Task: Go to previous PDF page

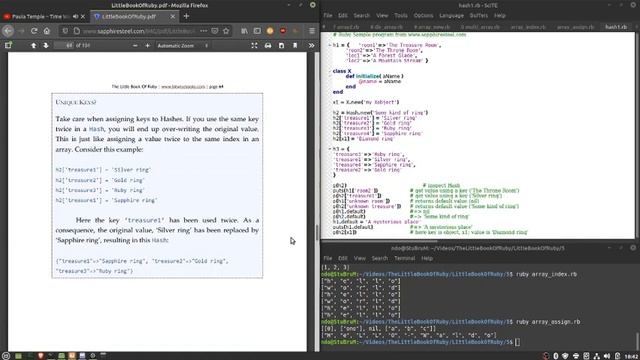Action: 33,45
